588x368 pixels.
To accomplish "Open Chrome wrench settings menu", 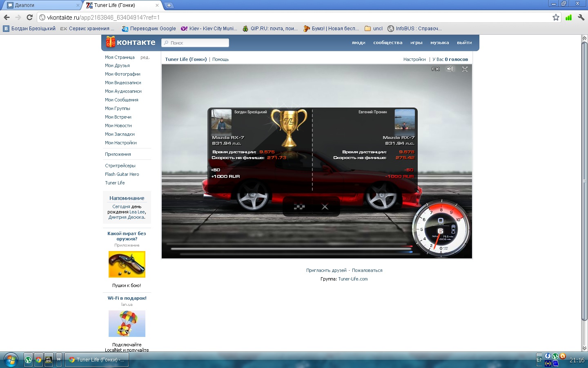I will click(581, 17).
